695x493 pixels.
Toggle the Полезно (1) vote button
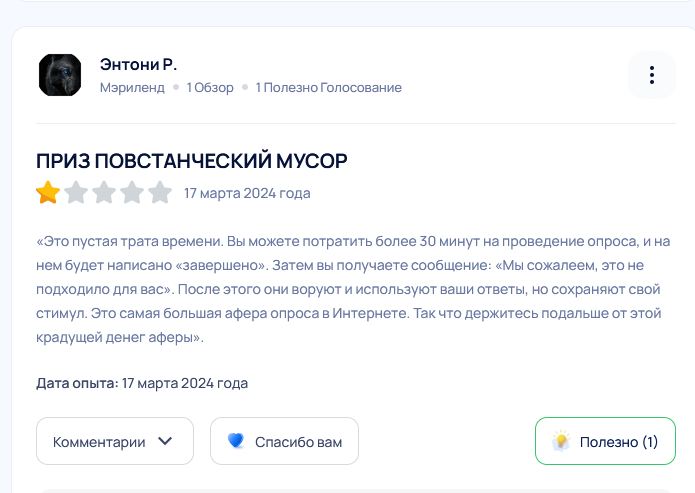coord(605,441)
